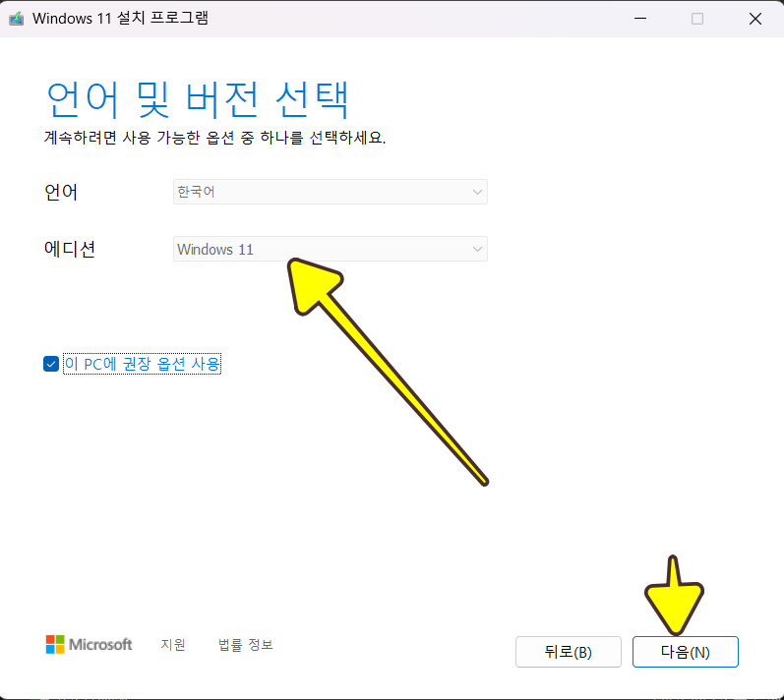This screenshot has width=784, height=700.
Task: Open the 언어 dropdown showing 한국어
Action: click(x=330, y=192)
